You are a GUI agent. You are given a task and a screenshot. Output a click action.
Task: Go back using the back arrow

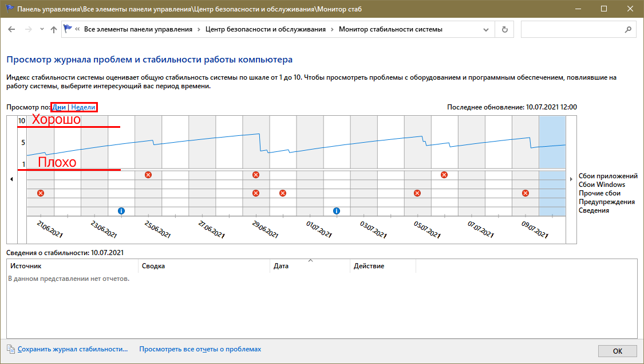[x=12, y=29]
